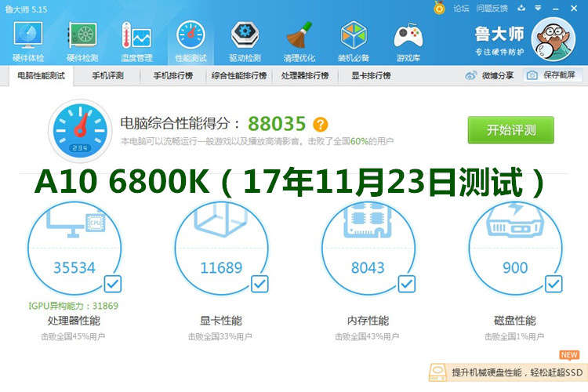Viewport: 588px width, 392px height.
Task: Click the disk drive graphic
Action: pos(515,220)
